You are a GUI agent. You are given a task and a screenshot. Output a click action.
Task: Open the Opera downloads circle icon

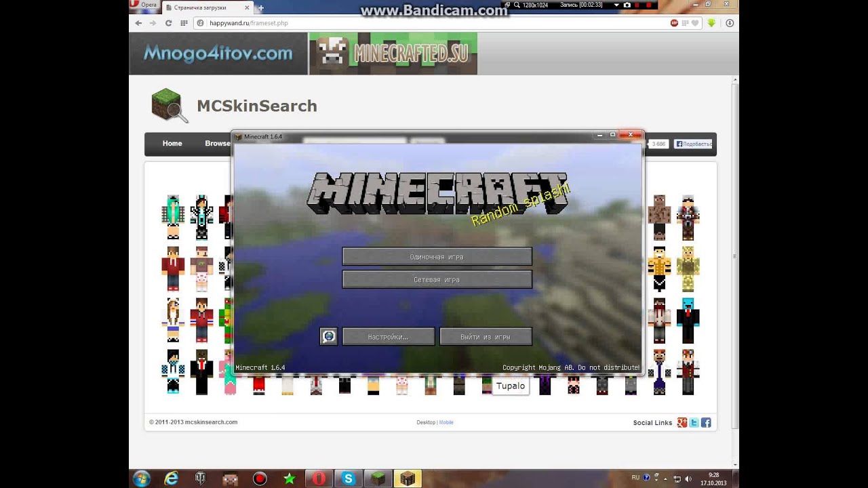[730, 23]
